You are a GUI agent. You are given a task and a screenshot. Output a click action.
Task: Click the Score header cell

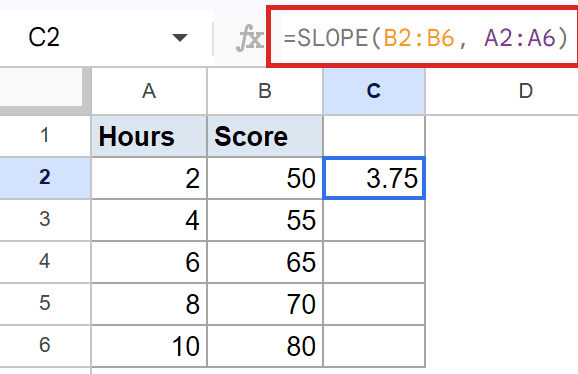pos(265,136)
